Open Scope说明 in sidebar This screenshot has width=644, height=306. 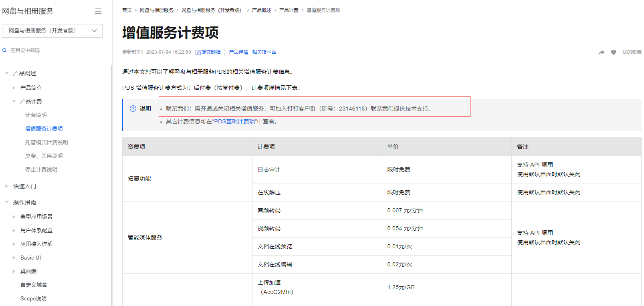click(x=33, y=298)
